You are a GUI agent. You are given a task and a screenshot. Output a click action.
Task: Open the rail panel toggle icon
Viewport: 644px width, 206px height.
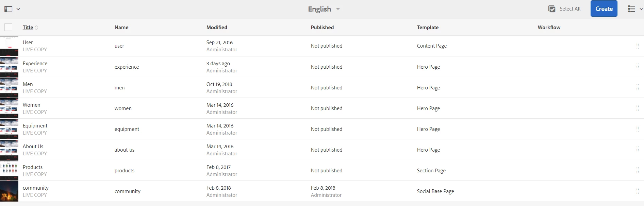click(x=8, y=9)
